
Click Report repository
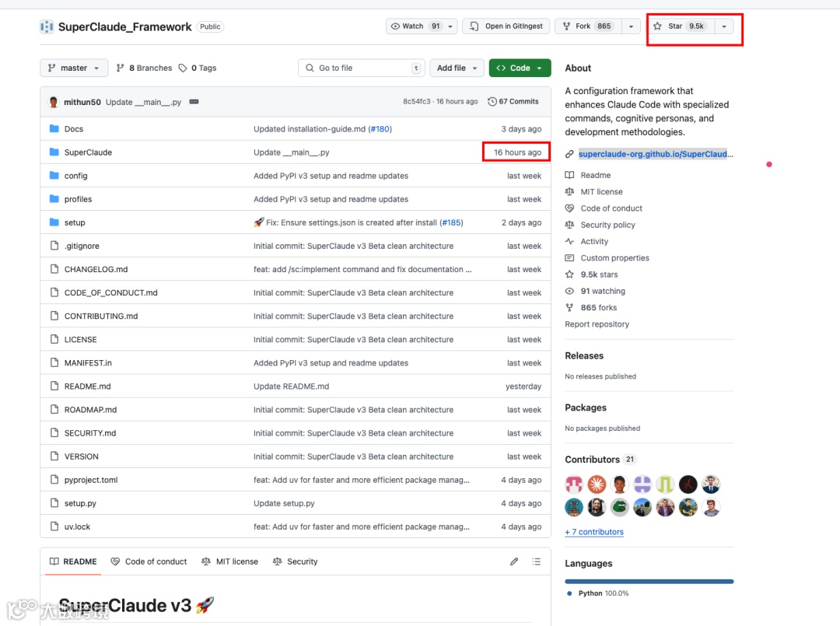[597, 324]
